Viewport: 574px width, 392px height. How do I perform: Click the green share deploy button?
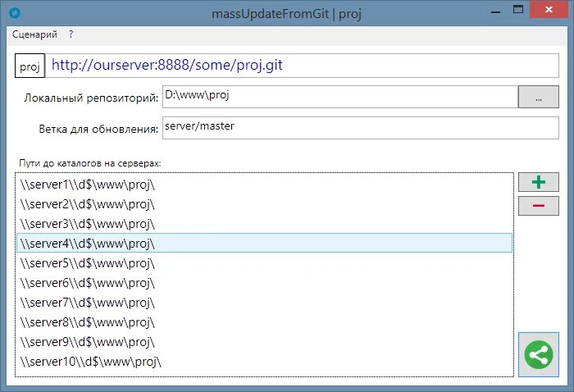[539, 354]
